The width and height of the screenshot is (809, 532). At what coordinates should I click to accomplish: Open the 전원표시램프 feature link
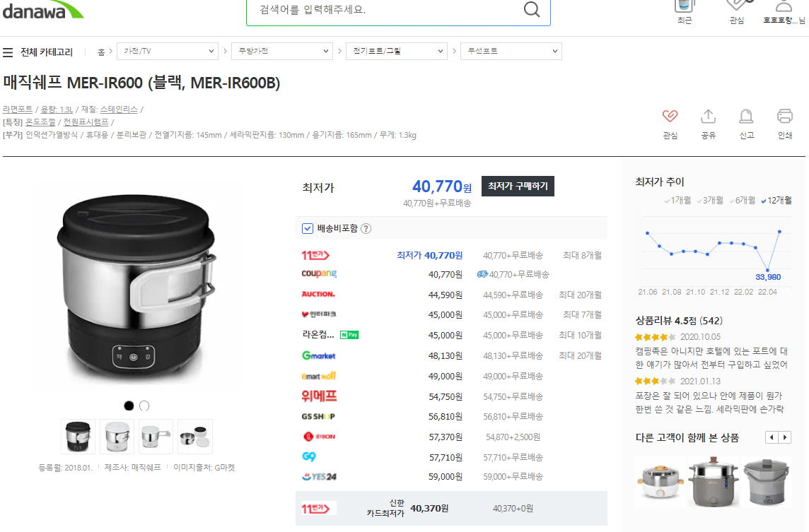pyautogui.click(x=86, y=122)
